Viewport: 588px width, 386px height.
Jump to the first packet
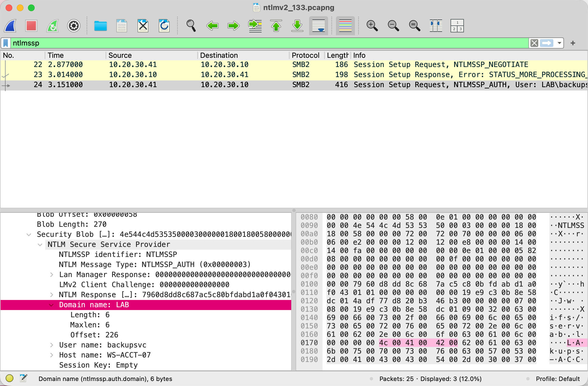276,26
